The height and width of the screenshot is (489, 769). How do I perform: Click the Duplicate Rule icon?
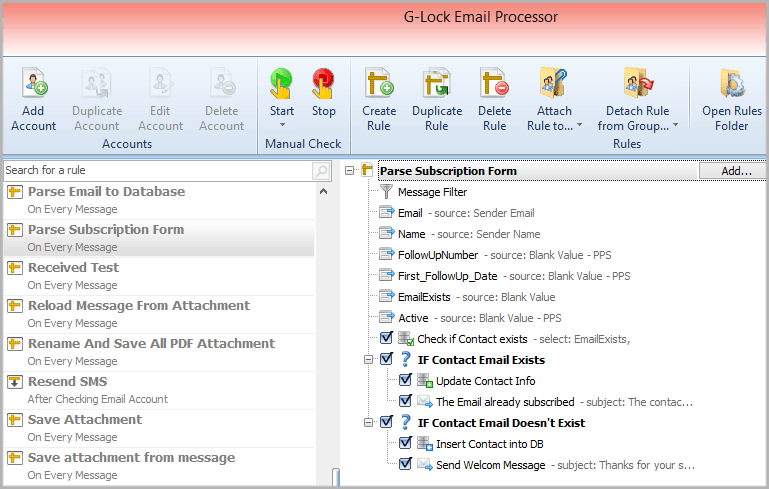coord(437,82)
